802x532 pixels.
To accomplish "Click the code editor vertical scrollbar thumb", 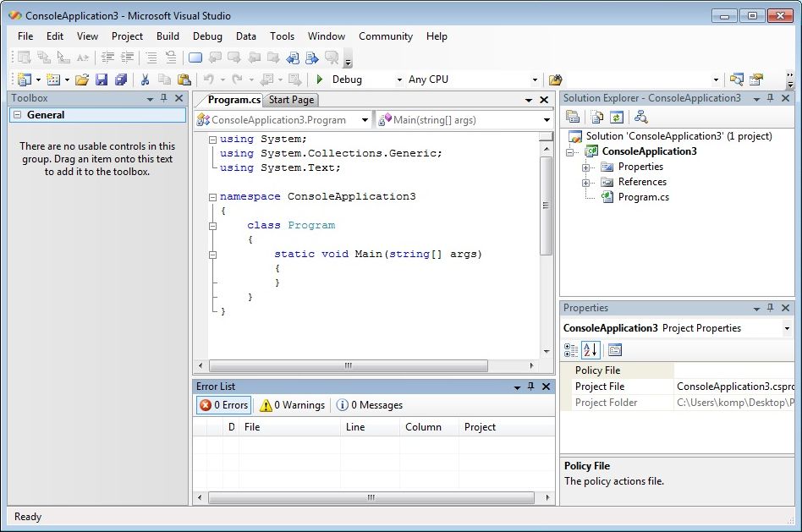I will click(x=547, y=206).
